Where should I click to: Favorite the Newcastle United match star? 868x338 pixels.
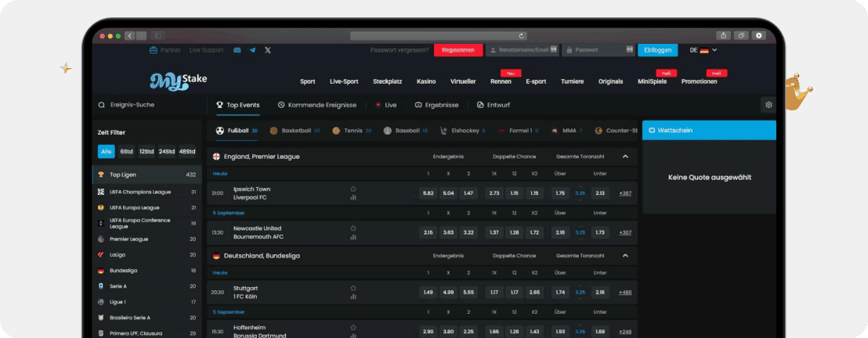(353, 228)
